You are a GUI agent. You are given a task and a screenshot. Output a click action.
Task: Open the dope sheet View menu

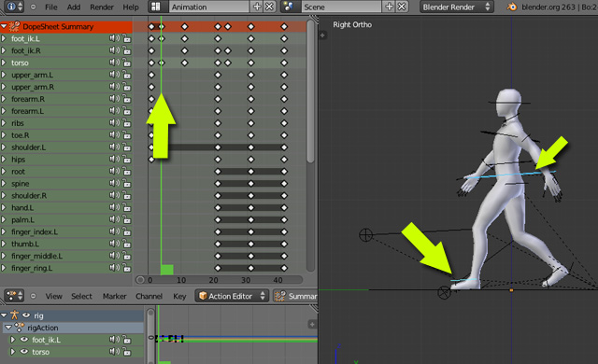pyautogui.click(x=54, y=296)
